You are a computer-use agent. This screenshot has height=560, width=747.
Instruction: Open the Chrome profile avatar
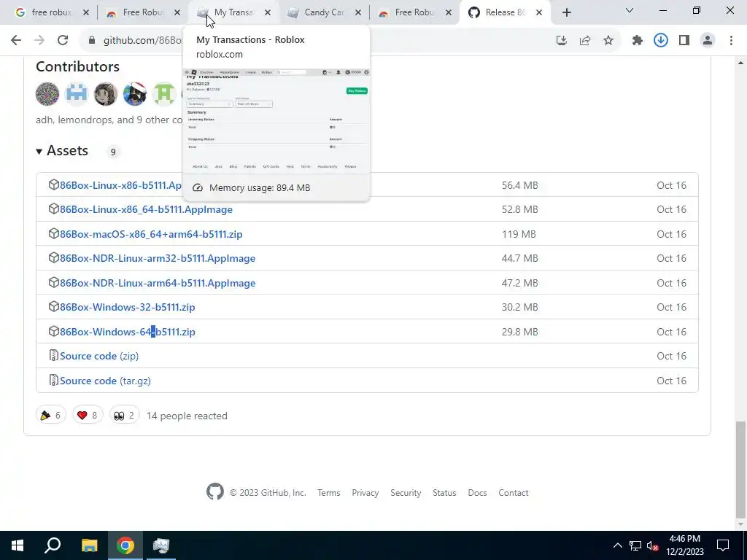pyautogui.click(x=708, y=41)
